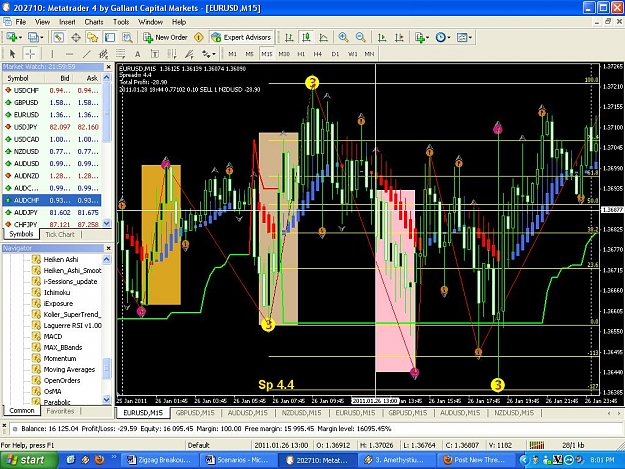Click the connection status bars indicator
Image resolution: width=625 pixels, height=469 pixels.
pos(537,445)
